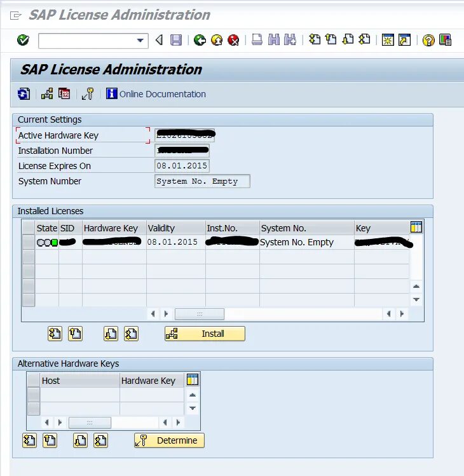The height and width of the screenshot is (476, 464).
Task: Open Help with the question mark icon
Action: (x=428, y=40)
